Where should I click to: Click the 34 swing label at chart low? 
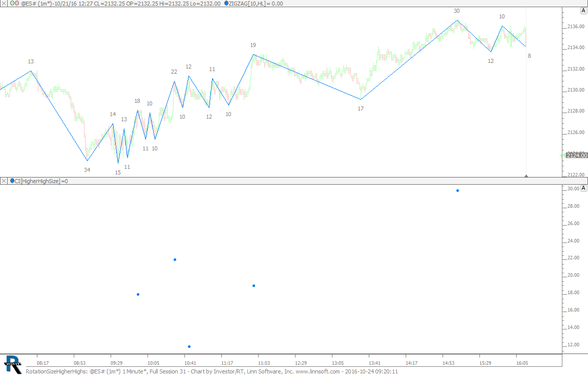pyautogui.click(x=87, y=170)
